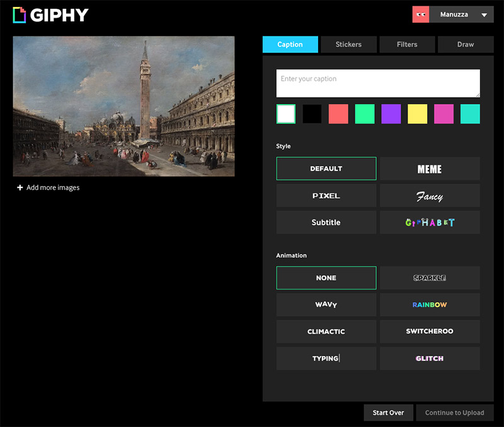Select the Subtitle caption style

click(326, 223)
